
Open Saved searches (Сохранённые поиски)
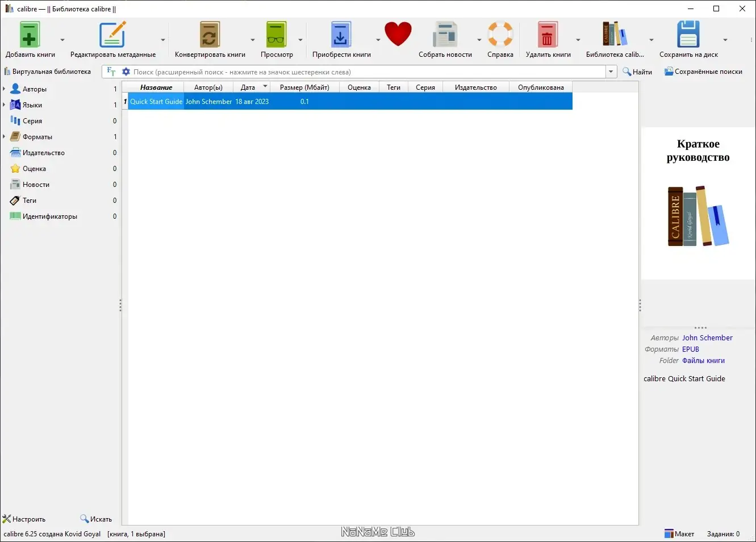pyautogui.click(x=704, y=72)
